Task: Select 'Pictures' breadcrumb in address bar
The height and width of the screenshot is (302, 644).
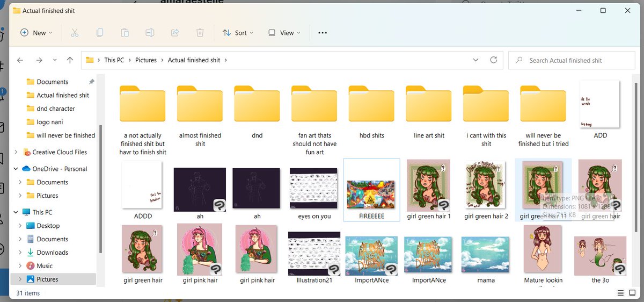Action: pyautogui.click(x=146, y=60)
